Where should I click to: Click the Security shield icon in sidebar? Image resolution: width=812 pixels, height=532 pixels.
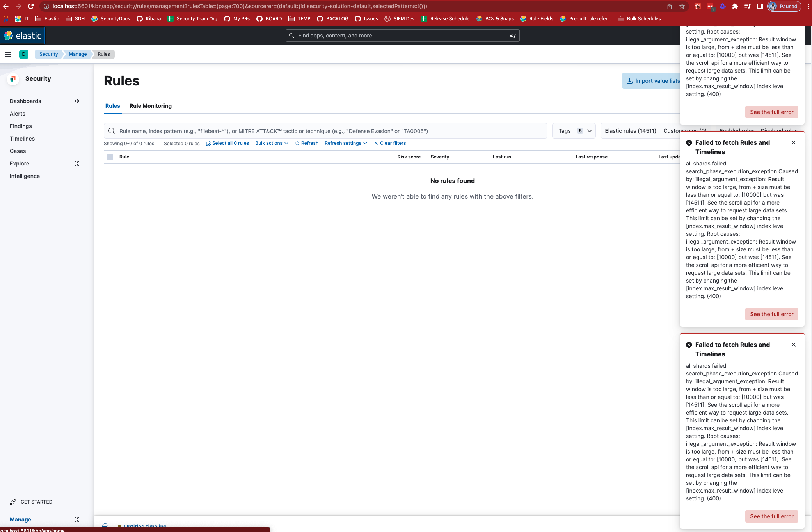pos(13,79)
